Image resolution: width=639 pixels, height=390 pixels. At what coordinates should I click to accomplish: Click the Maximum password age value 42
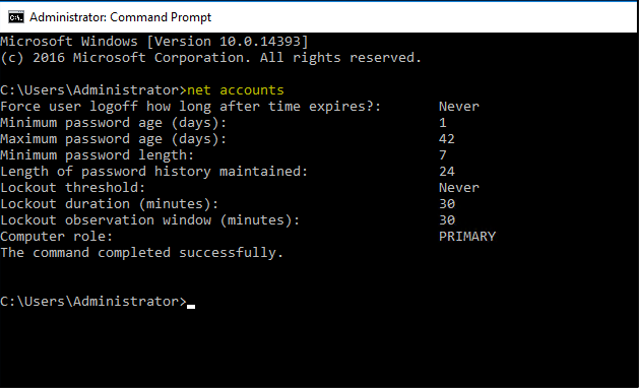447,139
